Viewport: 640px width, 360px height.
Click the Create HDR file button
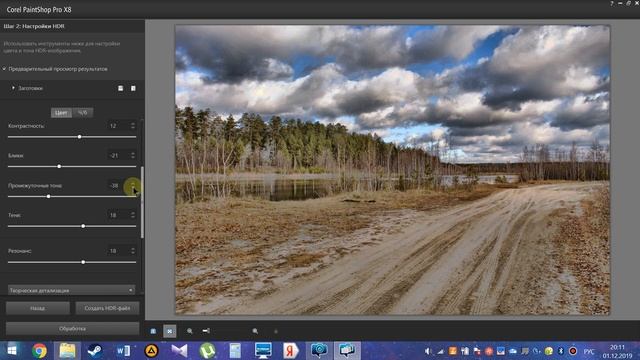(107, 308)
